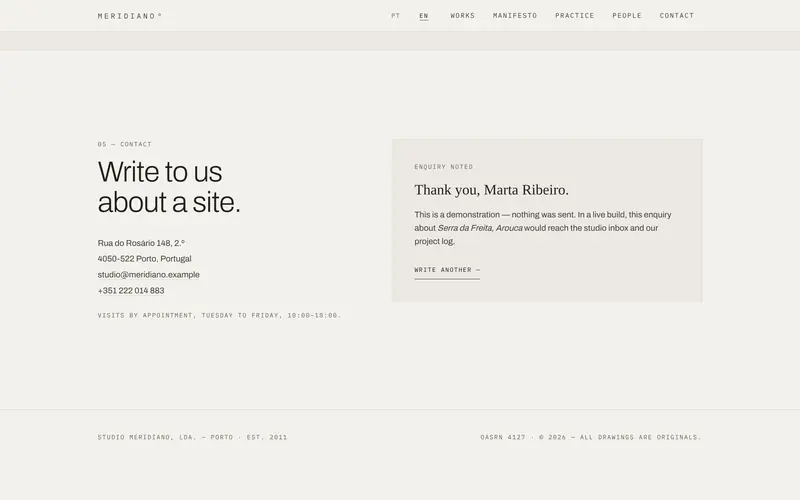Screen dimensions: 800x500
Task: Select the 'Write to us about a site.' heading
Action: tap(169, 187)
